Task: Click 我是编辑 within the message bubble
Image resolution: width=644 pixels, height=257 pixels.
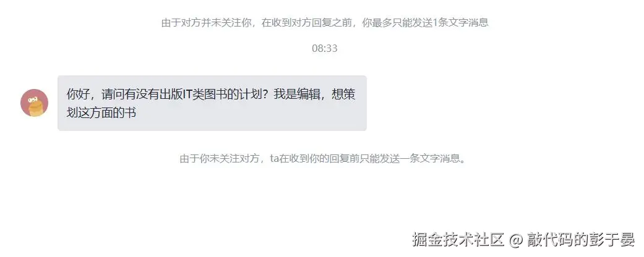Action: tap(297, 95)
